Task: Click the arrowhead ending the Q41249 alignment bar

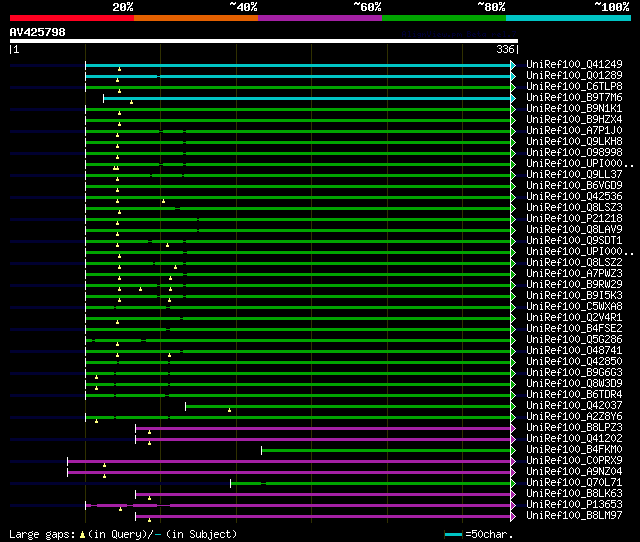Action: [514, 65]
